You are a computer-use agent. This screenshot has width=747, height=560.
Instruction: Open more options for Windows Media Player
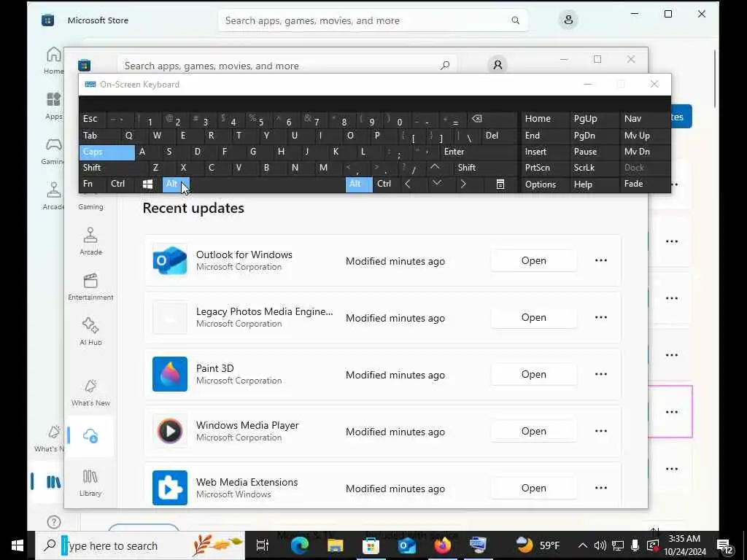pos(601,431)
